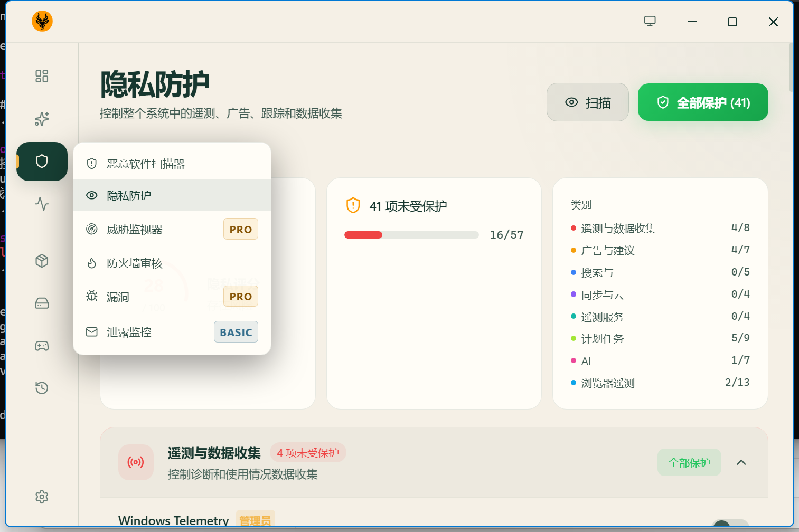Click the orange warning shield next to 41 项未受保护
Image resolution: width=799 pixels, height=532 pixels.
(x=353, y=205)
